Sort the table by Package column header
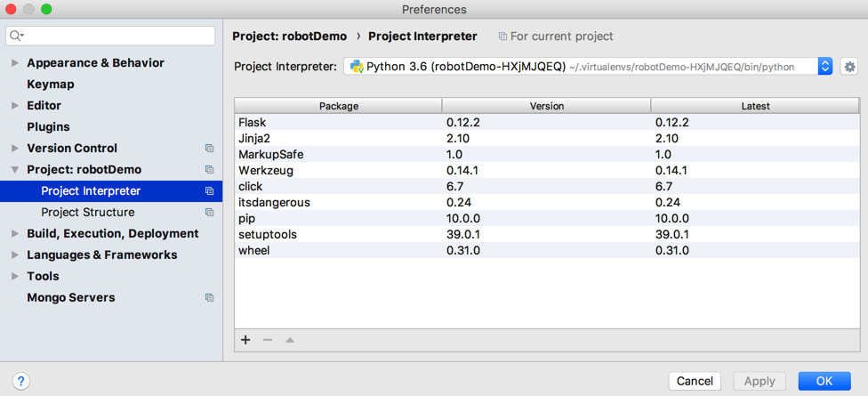 tap(338, 106)
